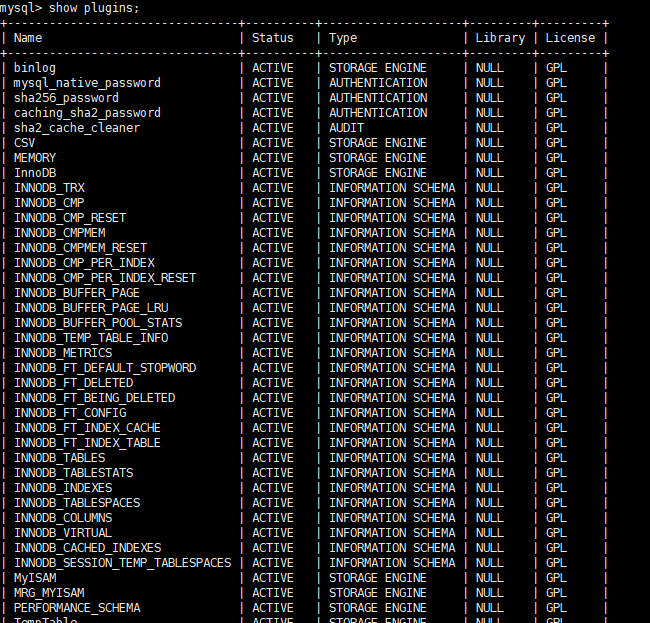
Task: Select the INNODB_BUFFER_POOL_STATS plugin name
Action: pos(98,323)
